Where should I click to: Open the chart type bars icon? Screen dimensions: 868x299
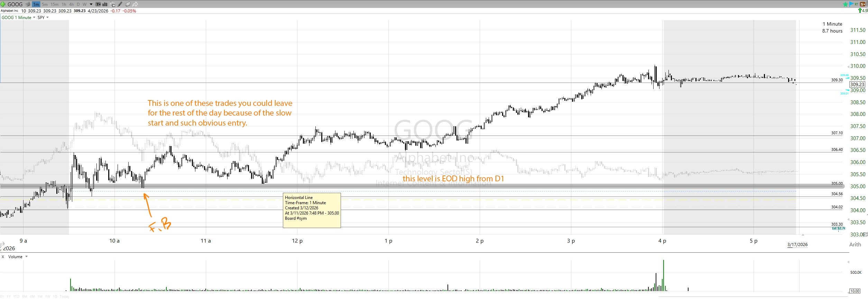(x=105, y=4)
